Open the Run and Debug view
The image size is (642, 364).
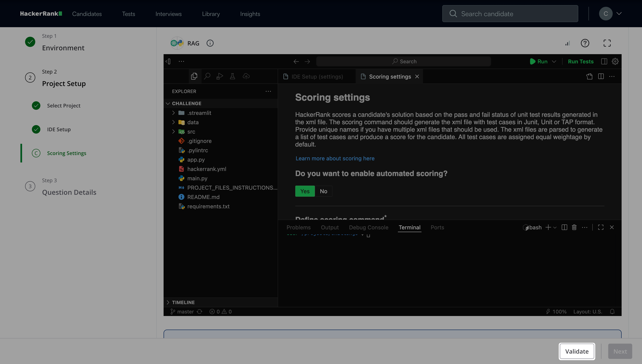(220, 76)
